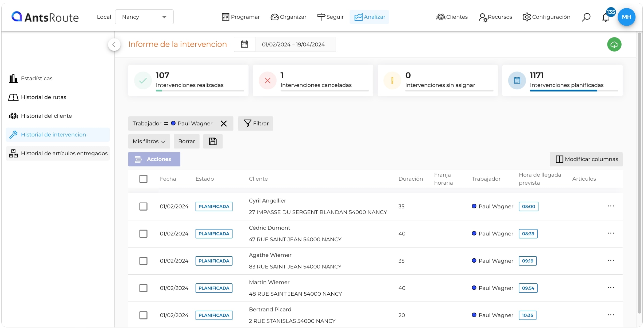
Task: Open Historial de artículos entregados
Action: click(x=58, y=153)
